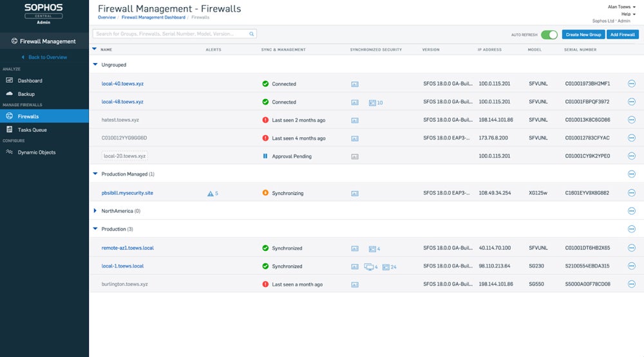
Task: Click synchronized security icon for local-48.toews.xyz
Action: [355, 102]
